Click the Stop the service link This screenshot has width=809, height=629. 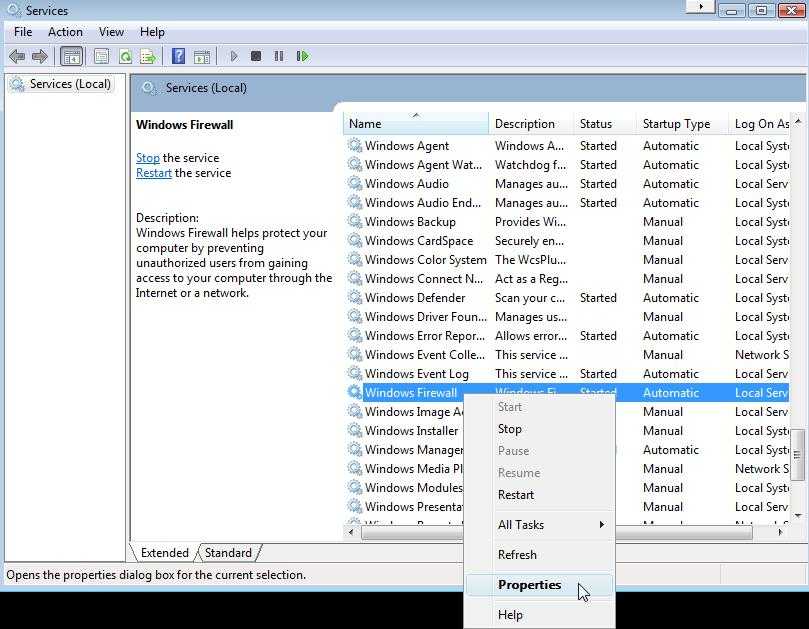tap(148, 158)
